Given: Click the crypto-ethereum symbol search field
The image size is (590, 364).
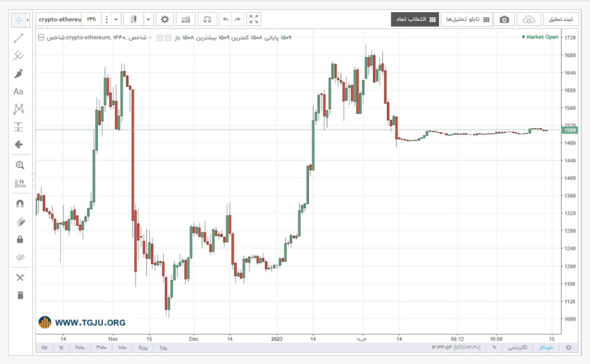Looking at the screenshot, I should pos(60,19).
